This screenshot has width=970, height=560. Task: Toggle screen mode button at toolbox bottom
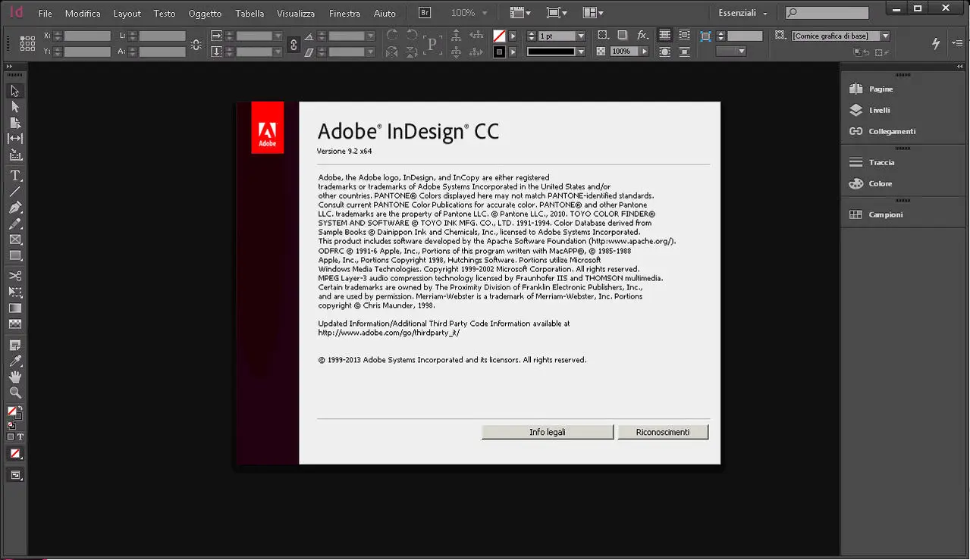pos(15,475)
